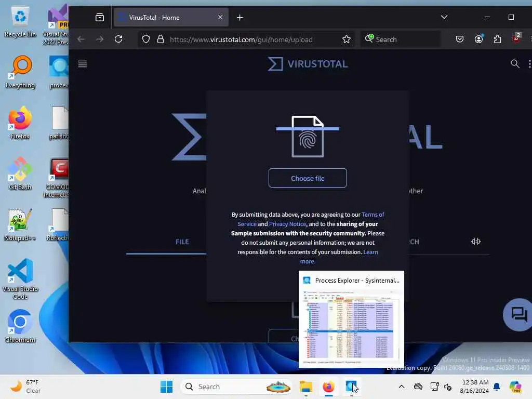
Task: Close the VirusTotal - Home tab
Action: click(x=220, y=17)
